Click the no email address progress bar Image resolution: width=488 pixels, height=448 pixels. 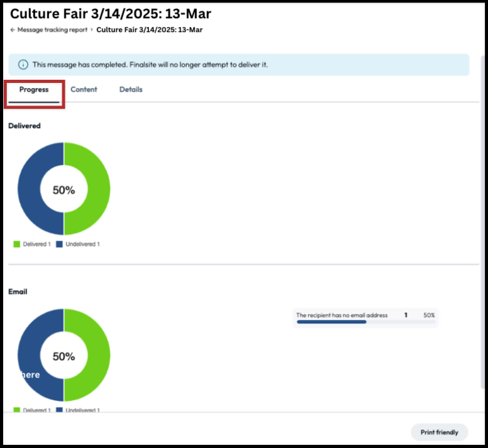click(331, 322)
